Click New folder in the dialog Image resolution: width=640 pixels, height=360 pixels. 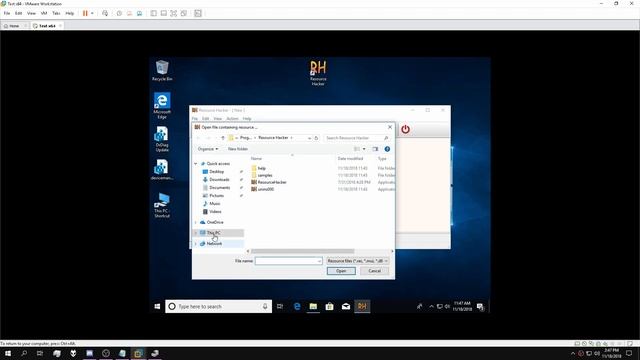point(238,149)
